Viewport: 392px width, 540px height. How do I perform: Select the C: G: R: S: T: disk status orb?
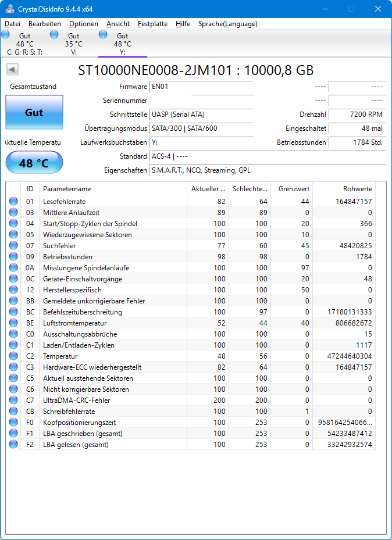(6, 34)
